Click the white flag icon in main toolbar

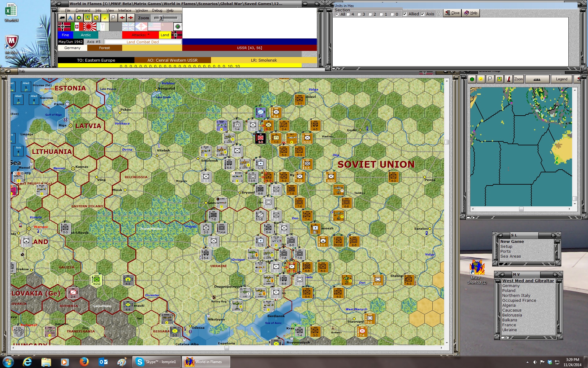coord(113,18)
